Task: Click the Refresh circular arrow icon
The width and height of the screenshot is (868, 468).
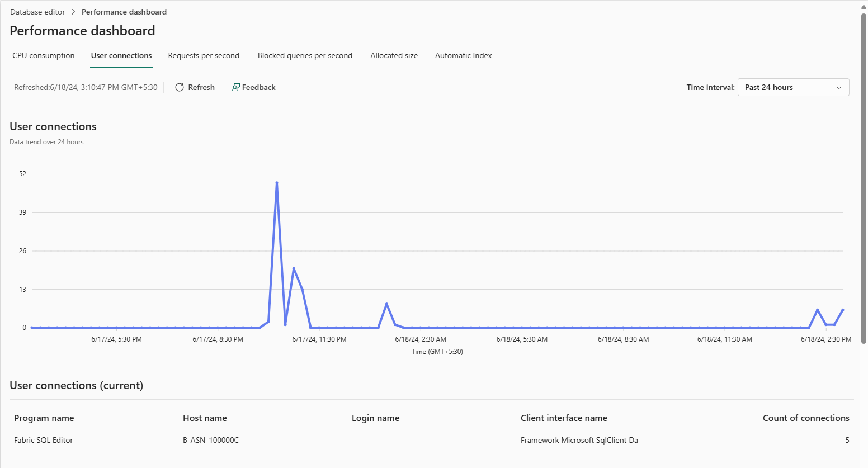Action: (180, 87)
